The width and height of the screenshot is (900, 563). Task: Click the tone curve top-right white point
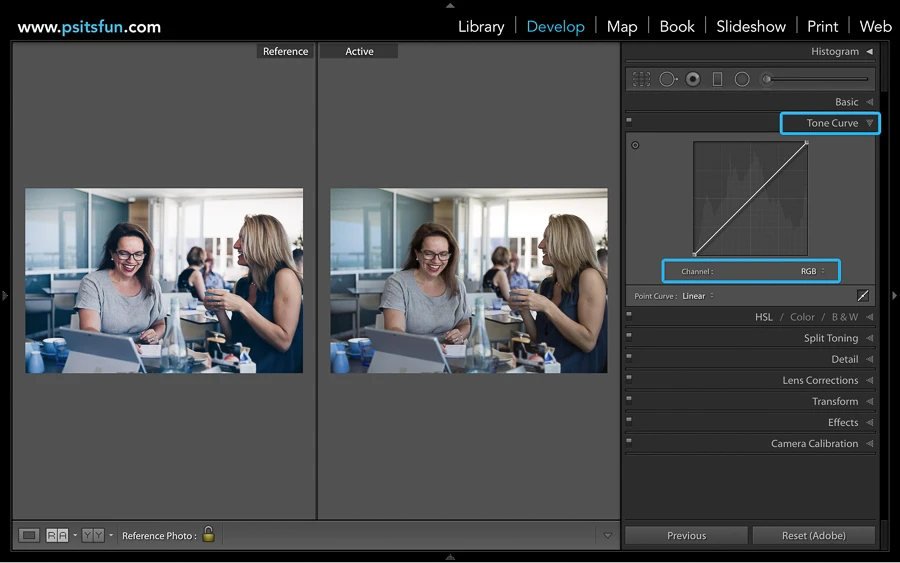pyautogui.click(x=806, y=142)
